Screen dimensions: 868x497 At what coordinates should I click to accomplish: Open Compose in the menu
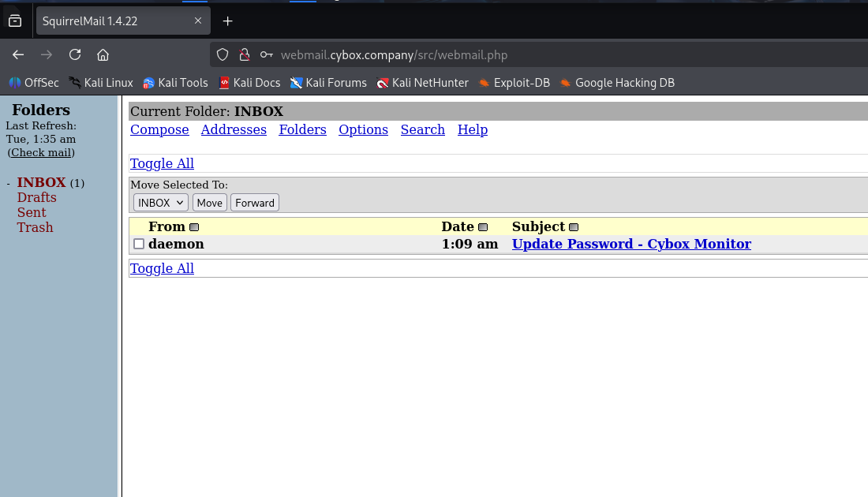[159, 129]
